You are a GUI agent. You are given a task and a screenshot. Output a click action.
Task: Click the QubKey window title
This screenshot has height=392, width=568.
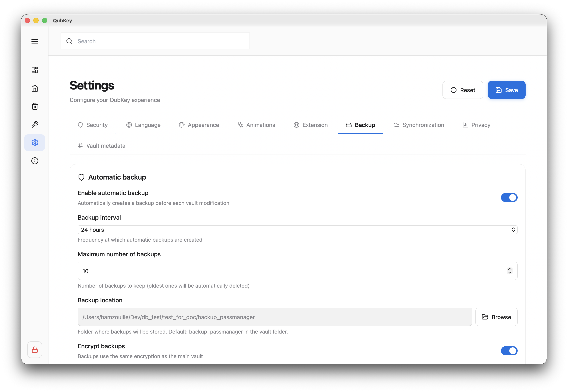(62, 21)
